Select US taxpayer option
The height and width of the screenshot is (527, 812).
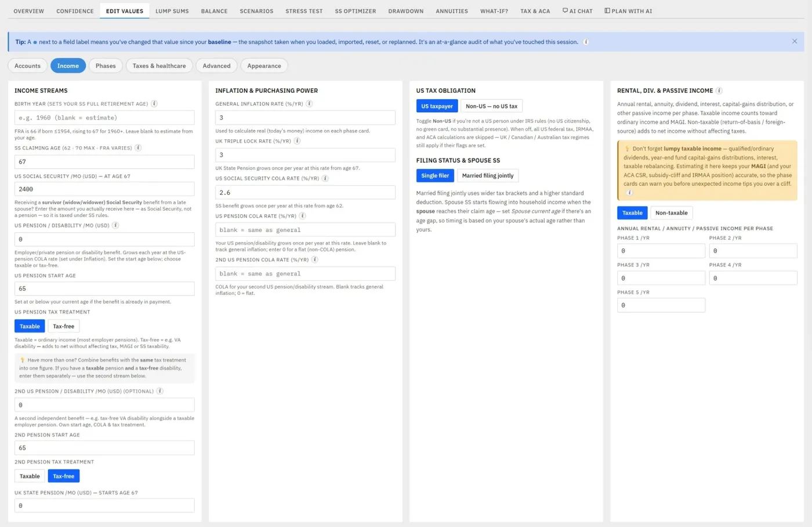[437, 106]
